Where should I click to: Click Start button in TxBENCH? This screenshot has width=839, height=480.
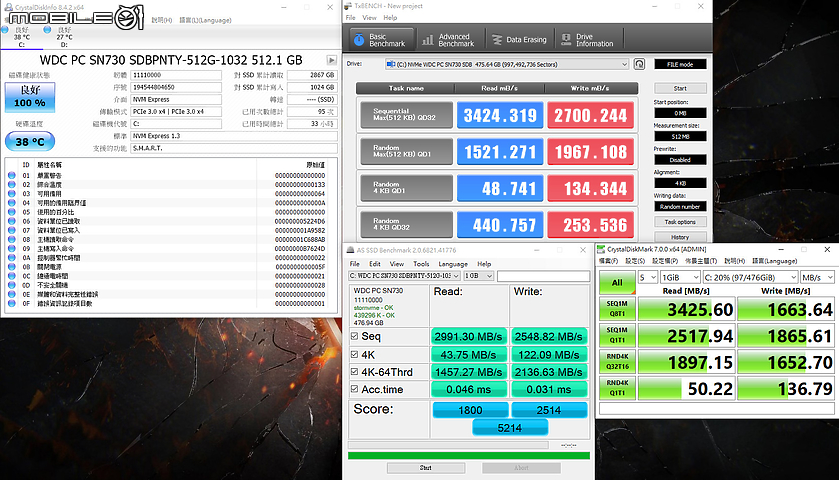(x=680, y=88)
